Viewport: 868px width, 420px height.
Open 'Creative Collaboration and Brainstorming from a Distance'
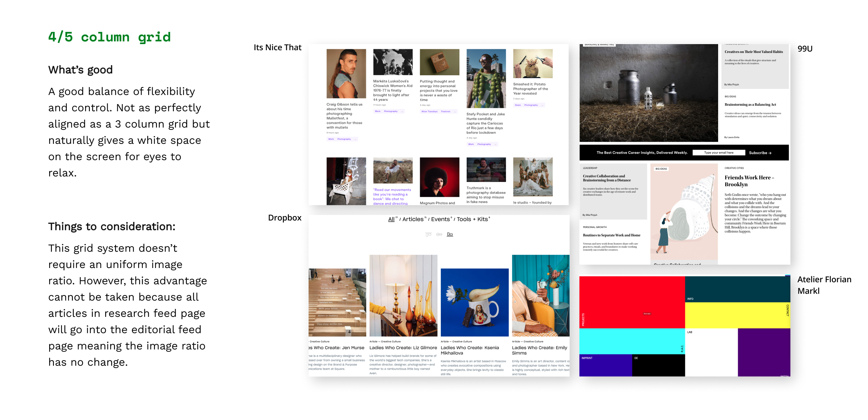tap(607, 178)
